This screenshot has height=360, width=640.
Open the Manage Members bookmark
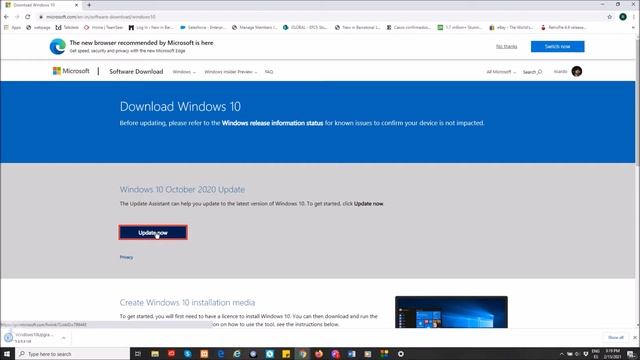click(255, 27)
